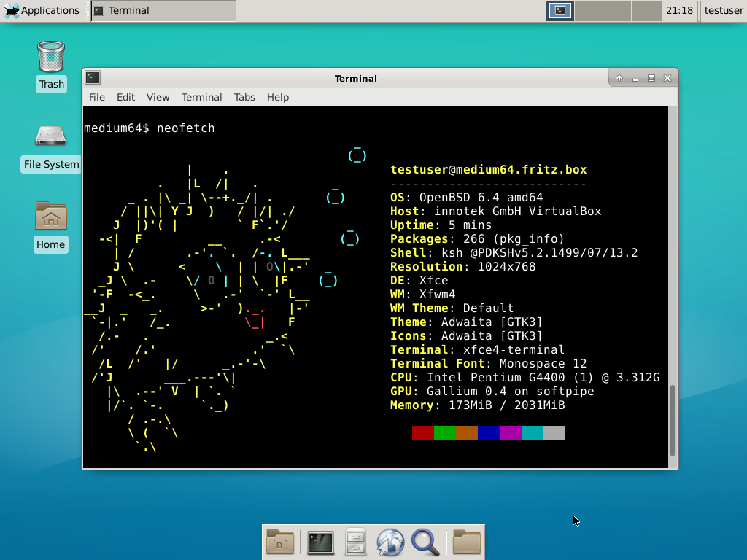
Task: Select the red color block in neofetch output
Action: 422,432
